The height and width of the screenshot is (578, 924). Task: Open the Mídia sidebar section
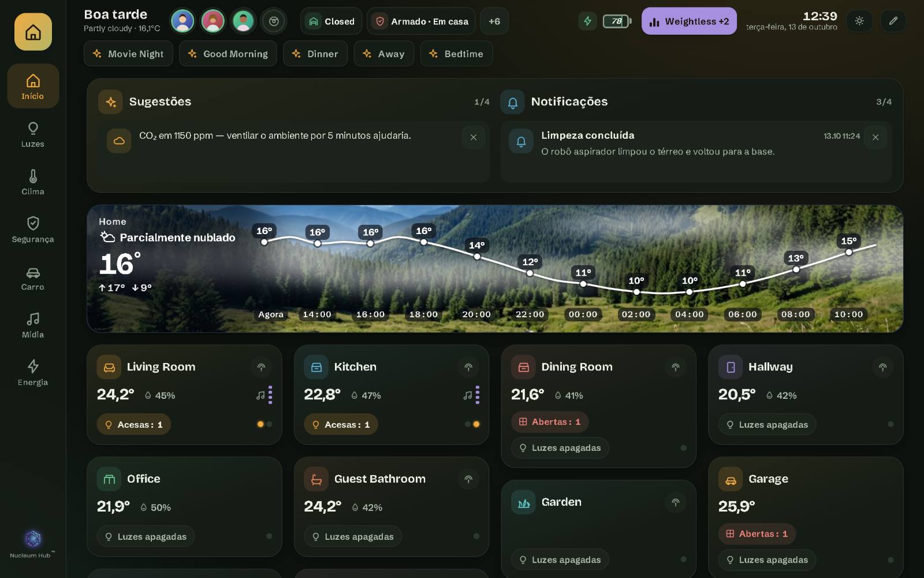coord(33,325)
